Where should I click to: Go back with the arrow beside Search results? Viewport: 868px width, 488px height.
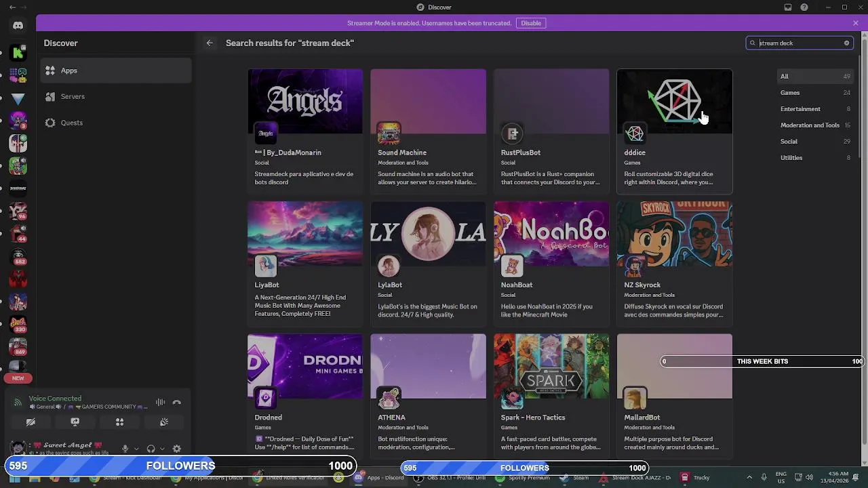210,43
